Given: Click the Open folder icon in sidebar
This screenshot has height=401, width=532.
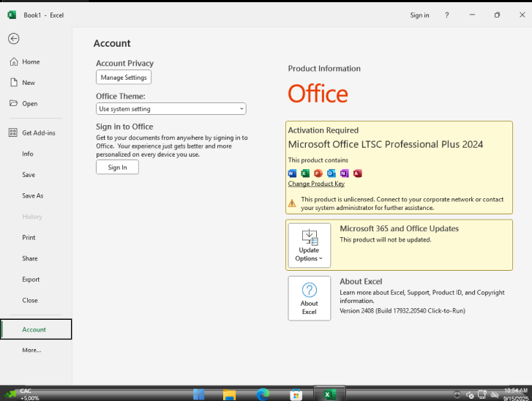Looking at the screenshot, I should point(14,103).
